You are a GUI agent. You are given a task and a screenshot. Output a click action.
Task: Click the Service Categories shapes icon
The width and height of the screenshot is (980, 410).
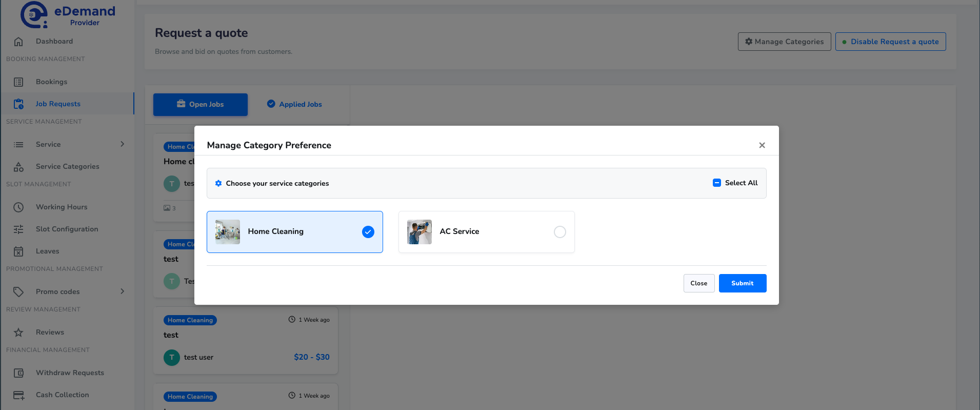(18, 167)
